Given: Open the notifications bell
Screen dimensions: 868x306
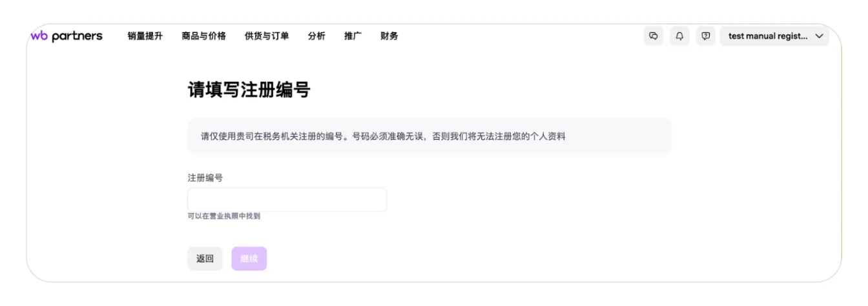Looking at the screenshot, I should 679,36.
